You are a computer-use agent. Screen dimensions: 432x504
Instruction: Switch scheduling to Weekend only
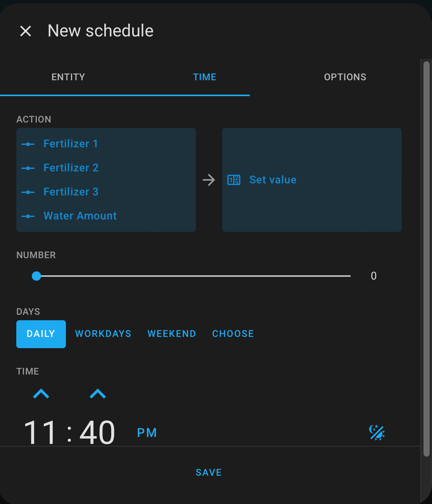click(x=171, y=334)
